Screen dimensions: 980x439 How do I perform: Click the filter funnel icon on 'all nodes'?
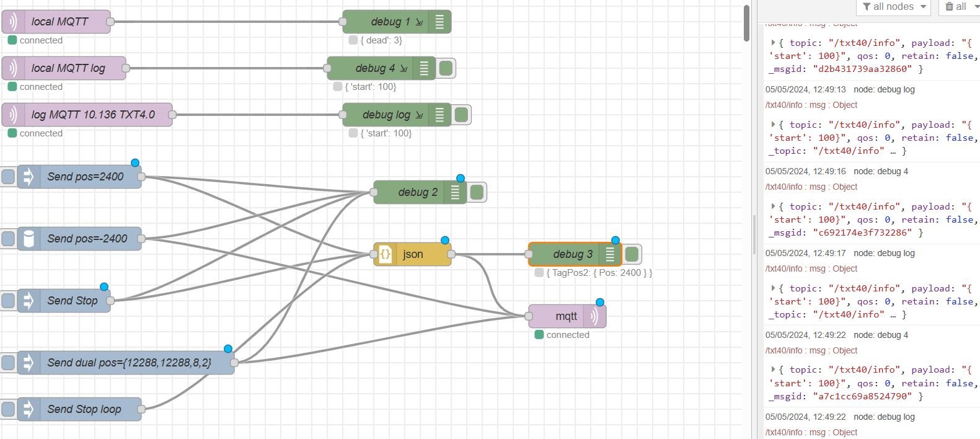click(867, 7)
